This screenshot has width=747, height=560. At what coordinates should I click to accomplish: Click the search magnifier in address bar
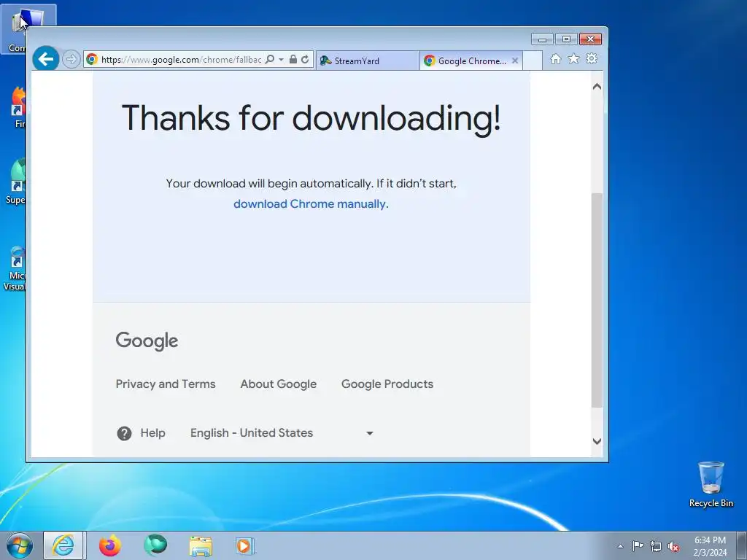[x=270, y=60]
